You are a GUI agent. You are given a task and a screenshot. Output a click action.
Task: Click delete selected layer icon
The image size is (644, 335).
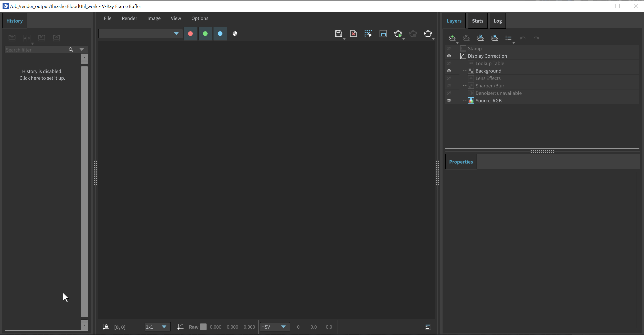tap(466, 38)
